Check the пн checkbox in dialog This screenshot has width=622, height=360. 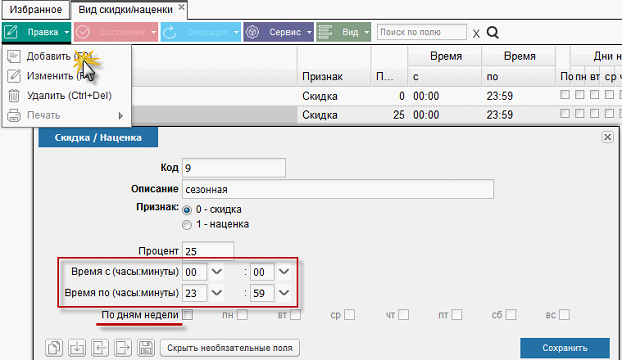pyautogui.click(x=242, y=315)
